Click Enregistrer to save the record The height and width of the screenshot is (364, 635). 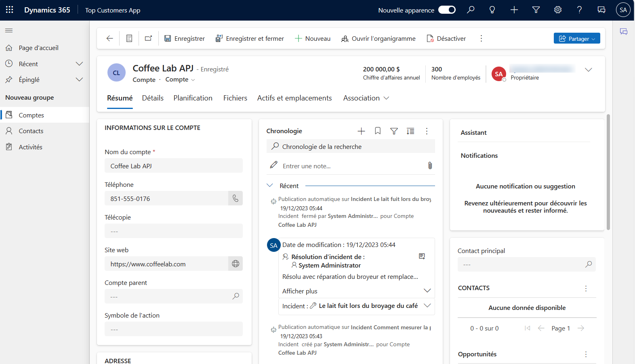point(185,38)
